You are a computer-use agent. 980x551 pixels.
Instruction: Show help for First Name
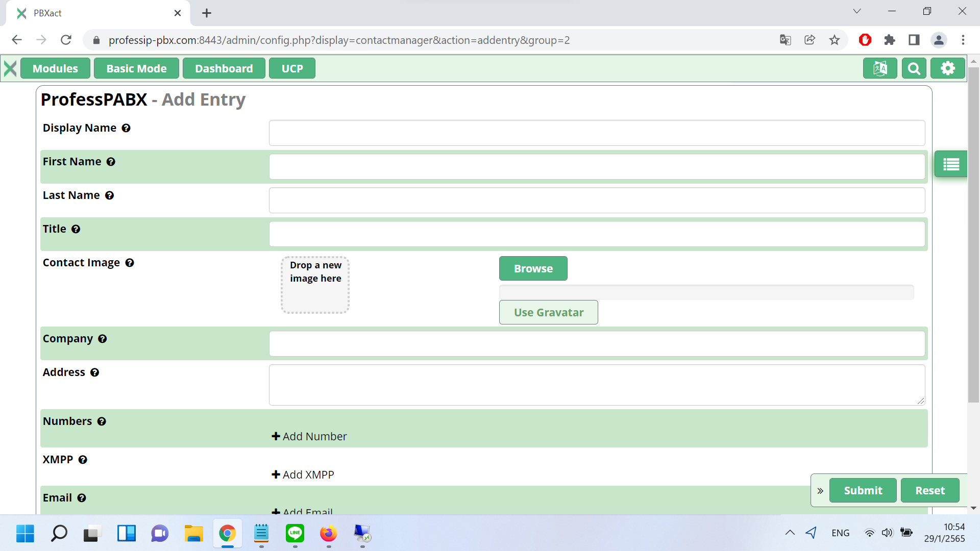pos(111,162)
